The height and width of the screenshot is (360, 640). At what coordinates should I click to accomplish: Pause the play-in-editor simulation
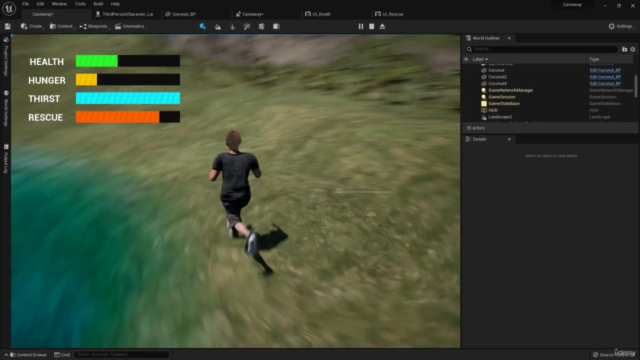361,27
